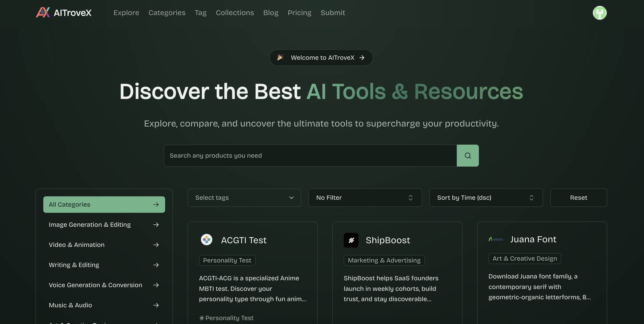Click the AITroveX brand name link
This screenshot has height=324, width=644.
[73, 13]
